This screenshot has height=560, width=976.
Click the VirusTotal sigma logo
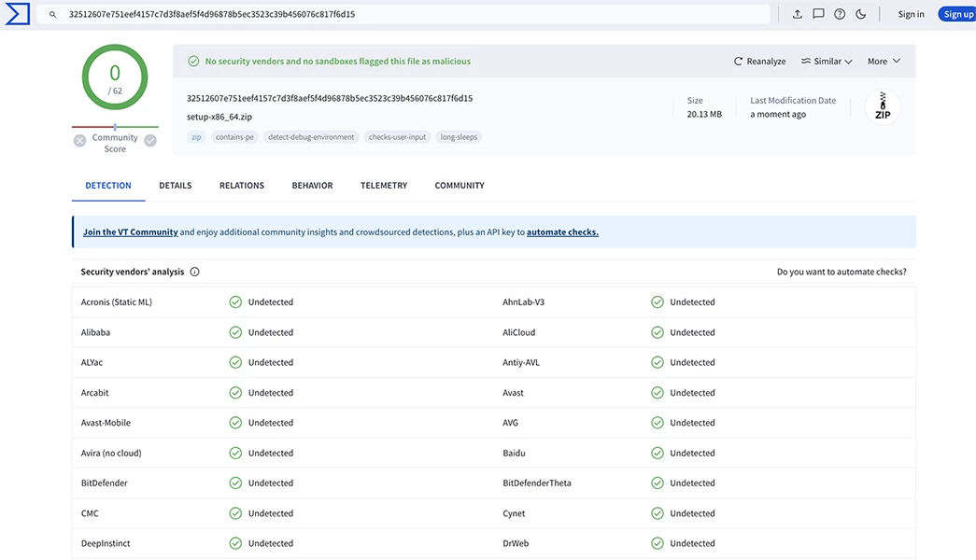18,14
